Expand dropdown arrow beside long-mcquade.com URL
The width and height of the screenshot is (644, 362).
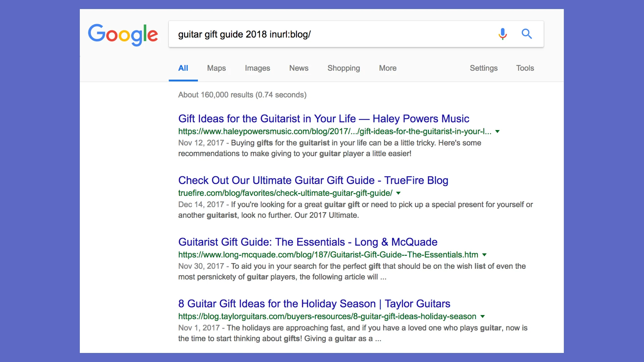pyautogui.click(x=484, y=255)
